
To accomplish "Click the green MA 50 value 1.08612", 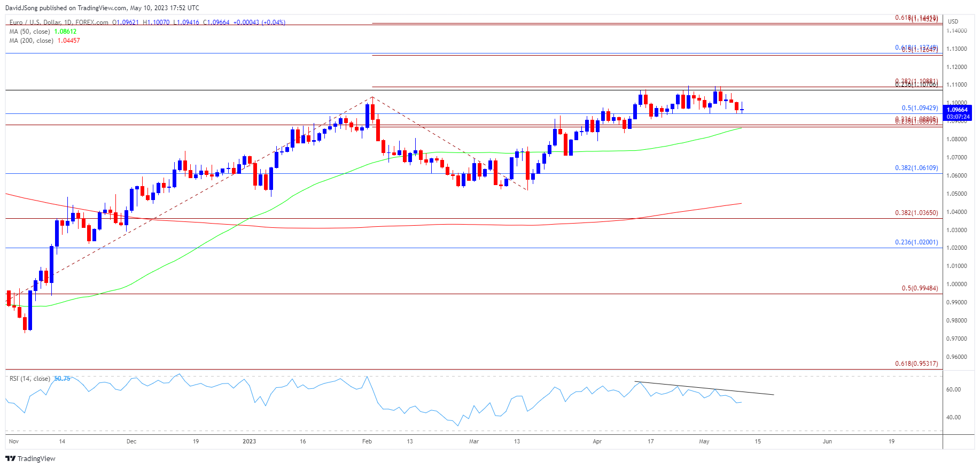I will (x=65, y=32).
